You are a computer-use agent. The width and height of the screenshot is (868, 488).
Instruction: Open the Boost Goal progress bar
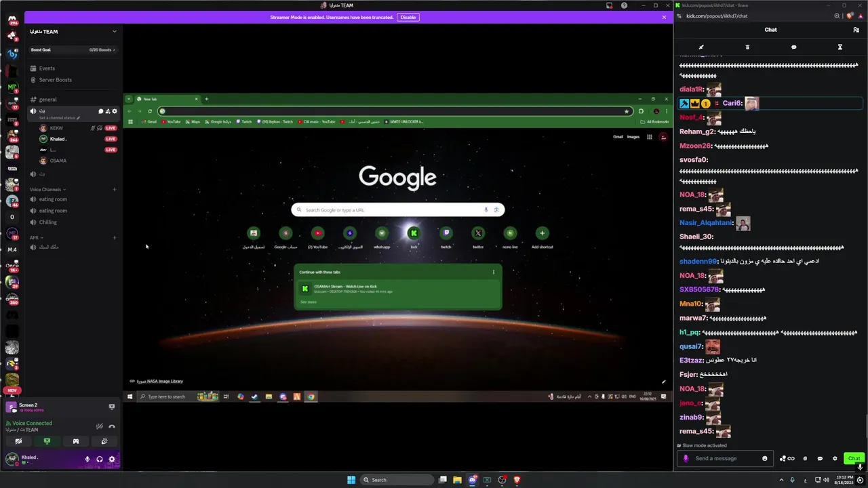pos(73,49)
